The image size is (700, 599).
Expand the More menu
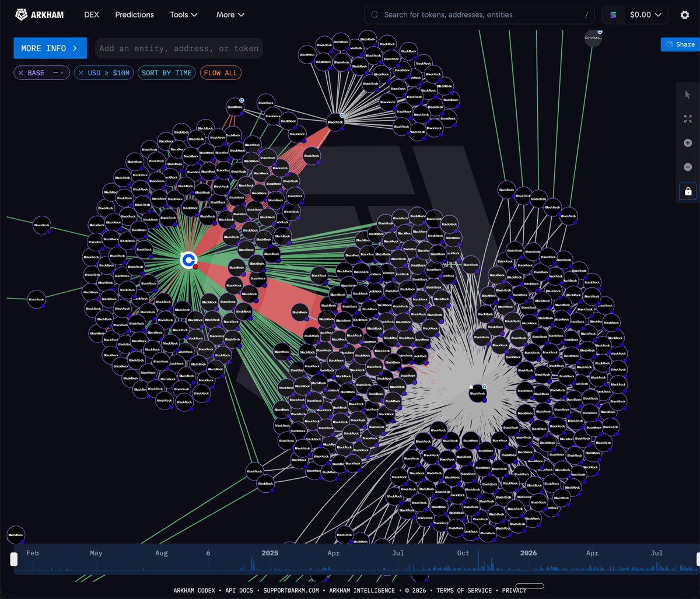[230, 15]
